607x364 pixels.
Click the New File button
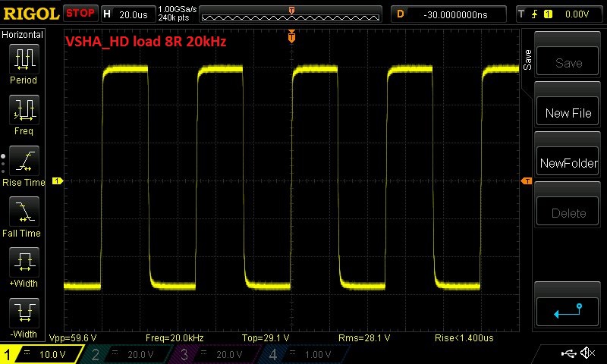(x=568, y=111)
